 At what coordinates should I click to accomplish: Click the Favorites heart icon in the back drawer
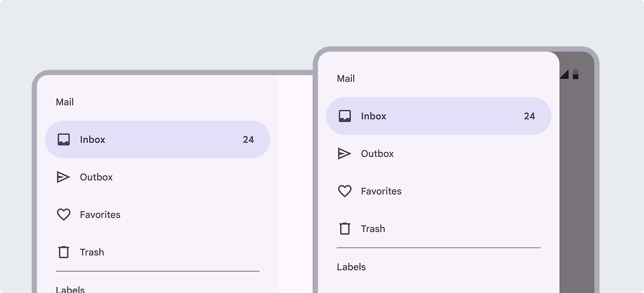[x=63, y=214]
